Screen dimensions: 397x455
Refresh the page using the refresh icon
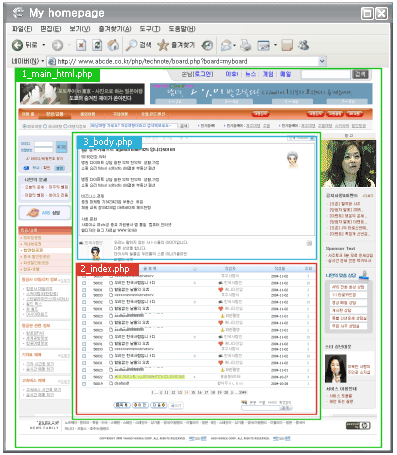pyautogui.click(x=97, y=45)
